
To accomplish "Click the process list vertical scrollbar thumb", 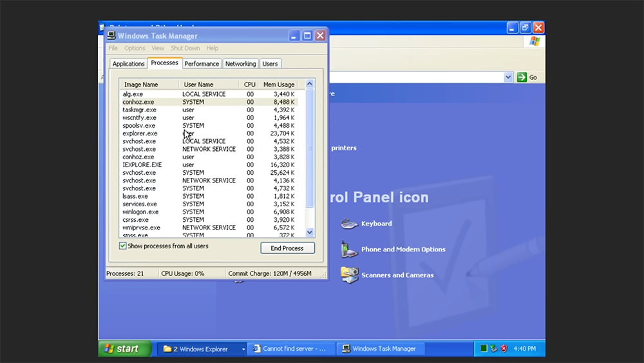I will [x=310, y=148].
